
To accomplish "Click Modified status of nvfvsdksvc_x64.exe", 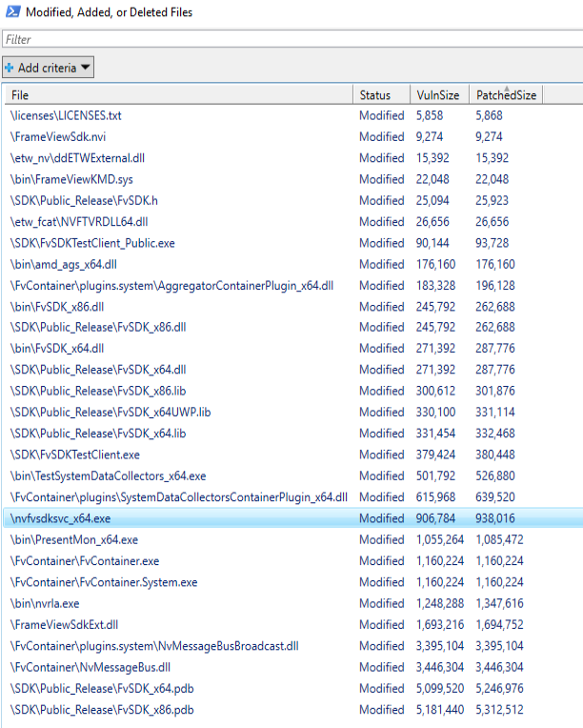I will click(382, 518).
